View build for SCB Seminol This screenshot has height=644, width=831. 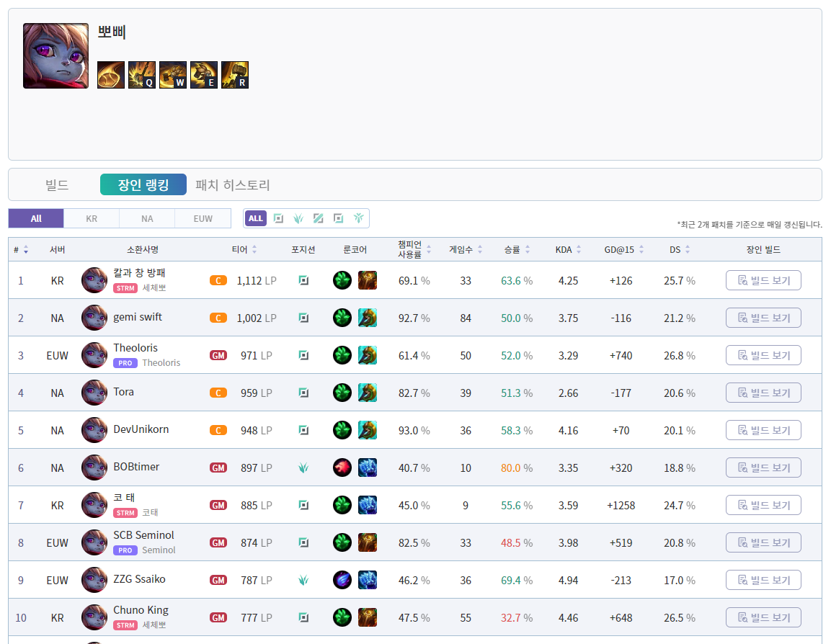[763, 542]
